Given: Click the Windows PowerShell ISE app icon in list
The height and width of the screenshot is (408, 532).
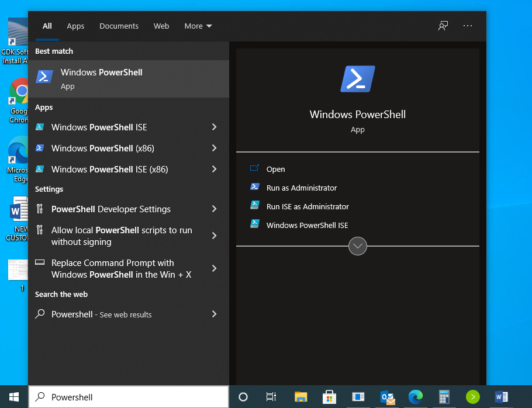Looking at the screenshot, I should [x=40, y=127].
